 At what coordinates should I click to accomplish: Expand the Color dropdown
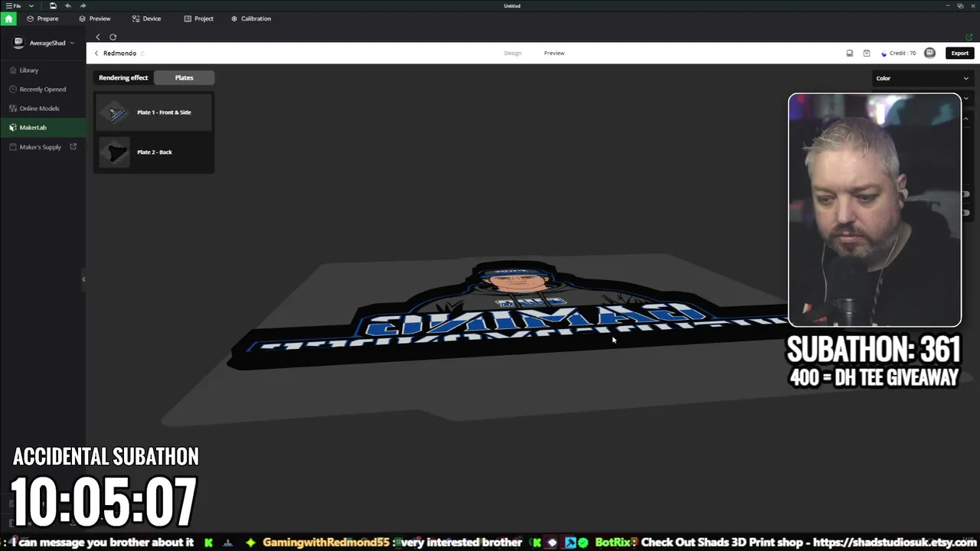tap(923, 78)
